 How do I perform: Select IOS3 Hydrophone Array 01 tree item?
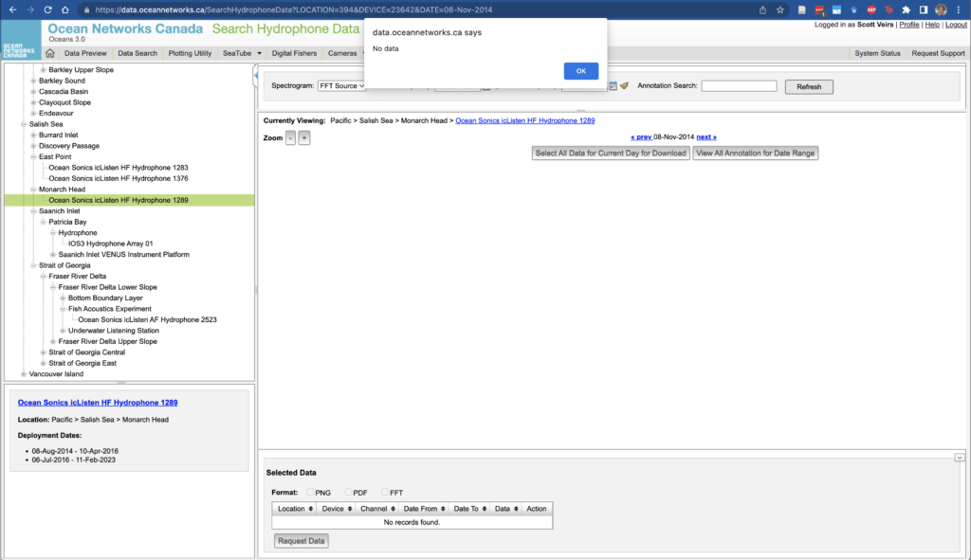click(111, 244)
